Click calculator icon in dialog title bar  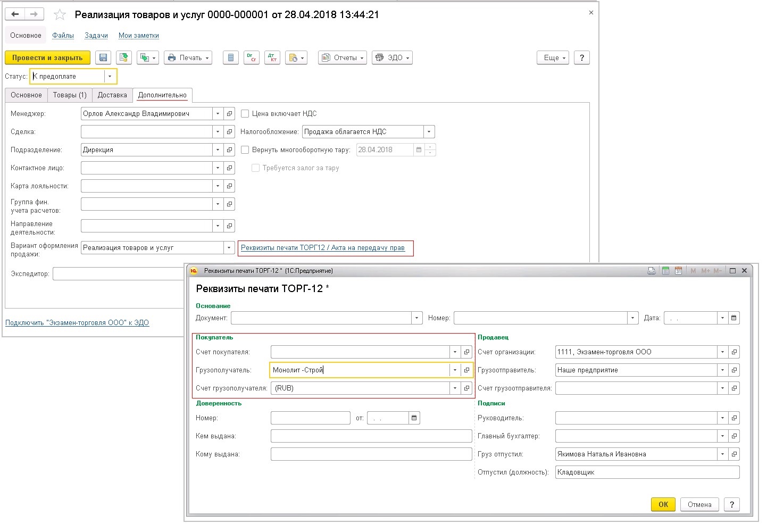tap(665, 270)
